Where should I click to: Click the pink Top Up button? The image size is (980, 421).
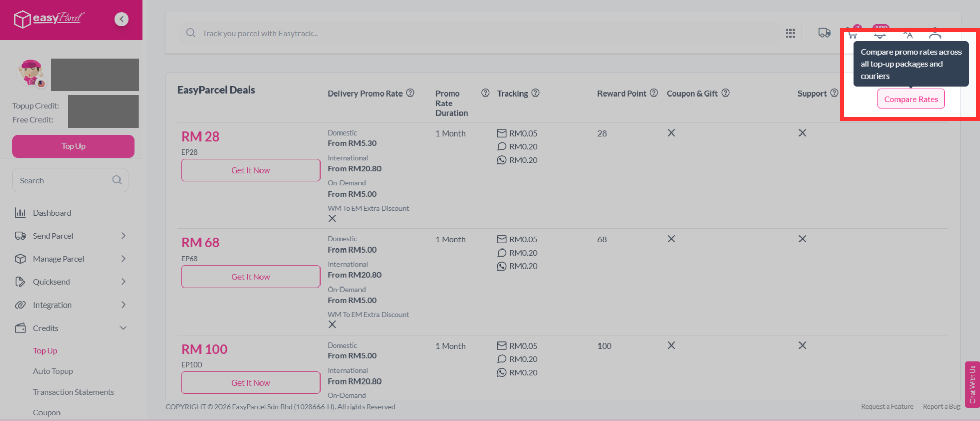pyautogui.click(x=73, y=146)
